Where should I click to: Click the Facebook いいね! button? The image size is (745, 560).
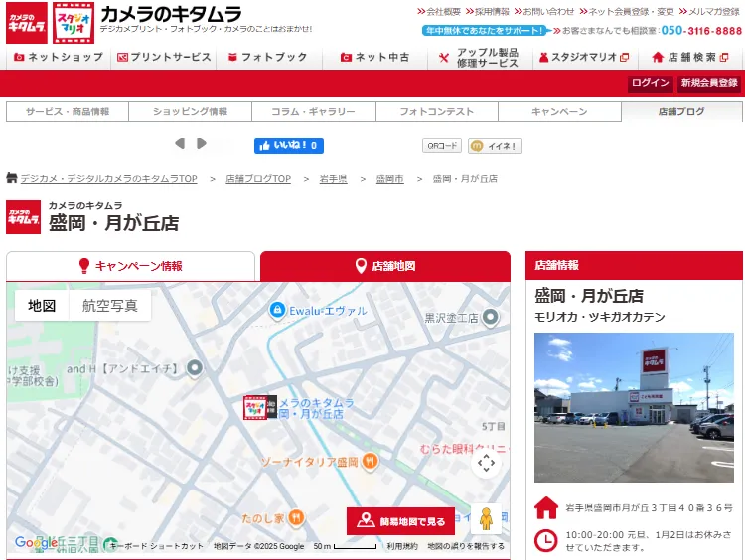point(289,146)
